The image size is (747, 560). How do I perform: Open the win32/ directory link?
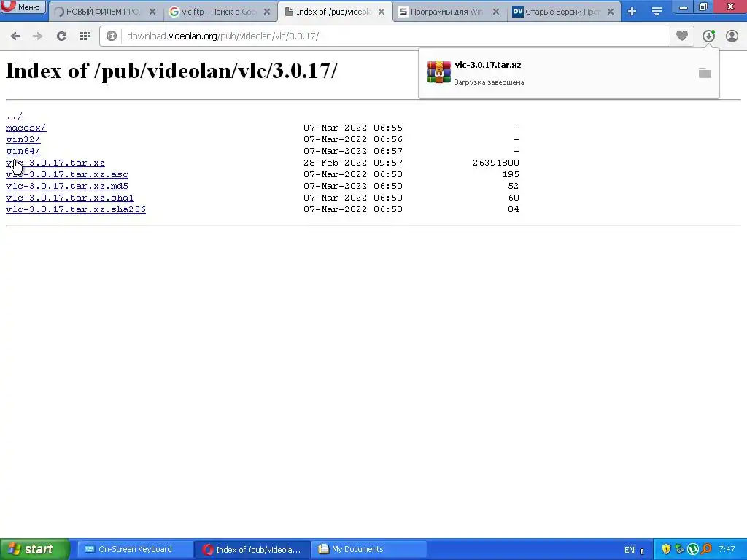click(23, 139)
